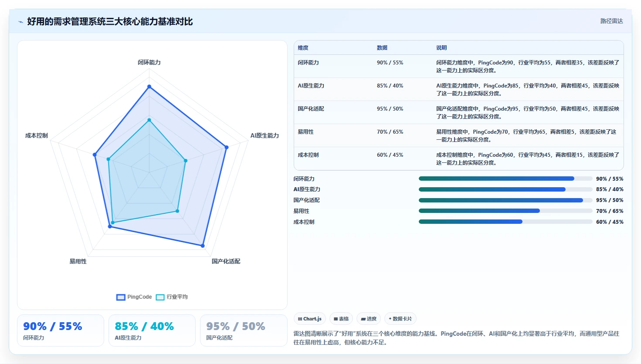The image size is (641, 364).
Task: Click the summary paragraph starting 雷达图清晰展示了
Action: click(456, 338)
